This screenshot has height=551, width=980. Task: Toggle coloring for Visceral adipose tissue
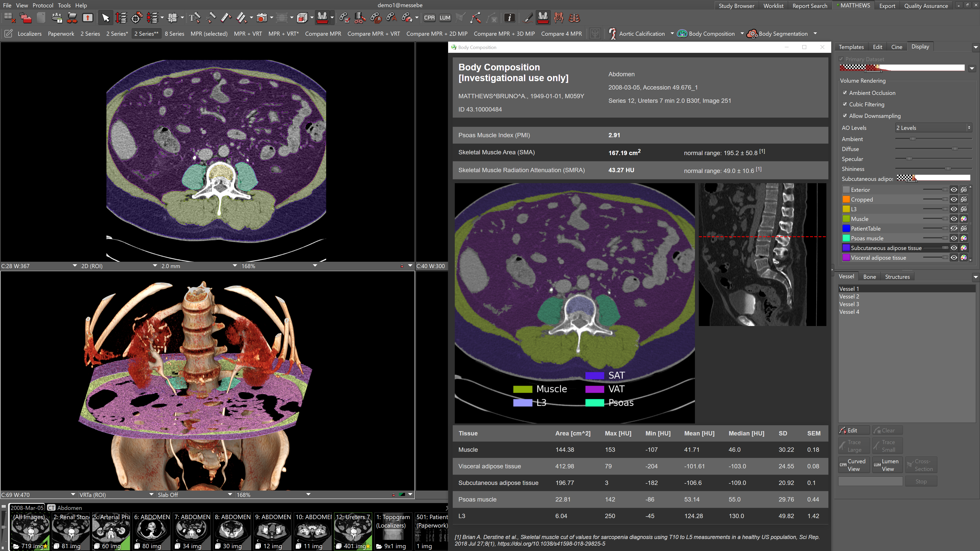click(x=964, y=257)
